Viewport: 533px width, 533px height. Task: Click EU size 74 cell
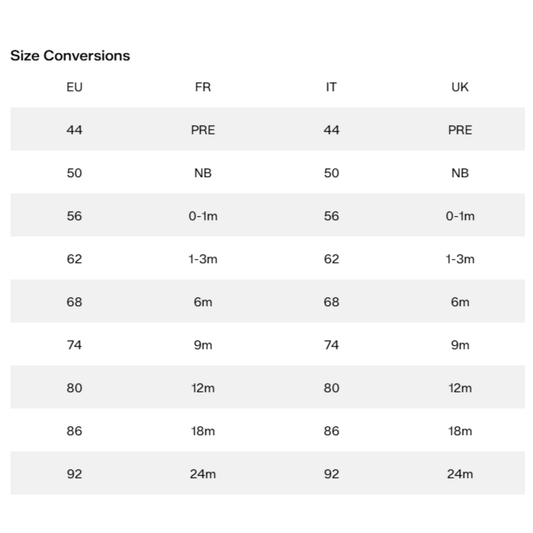point(74,345)
